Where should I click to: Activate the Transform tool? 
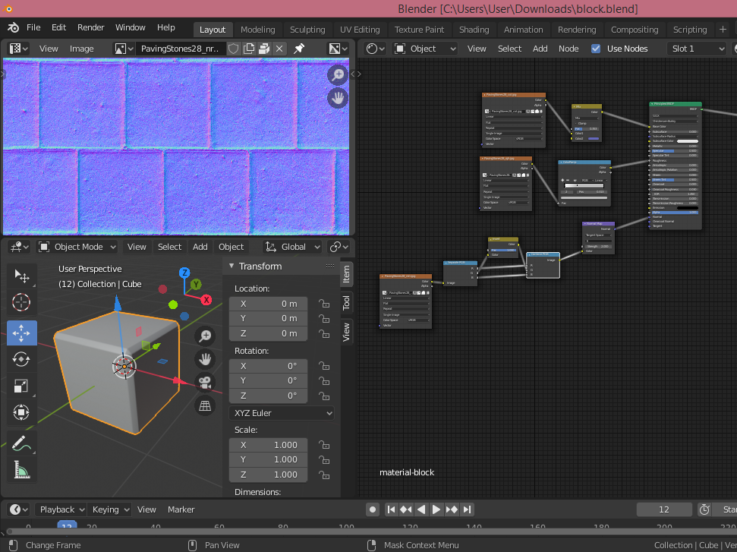(22, 412)
